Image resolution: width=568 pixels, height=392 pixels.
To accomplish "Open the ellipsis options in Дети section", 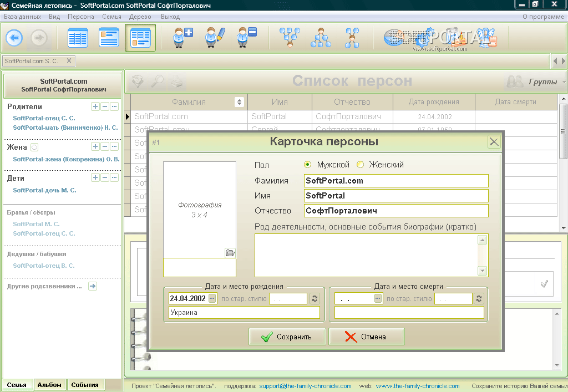I will coord(114,177).
